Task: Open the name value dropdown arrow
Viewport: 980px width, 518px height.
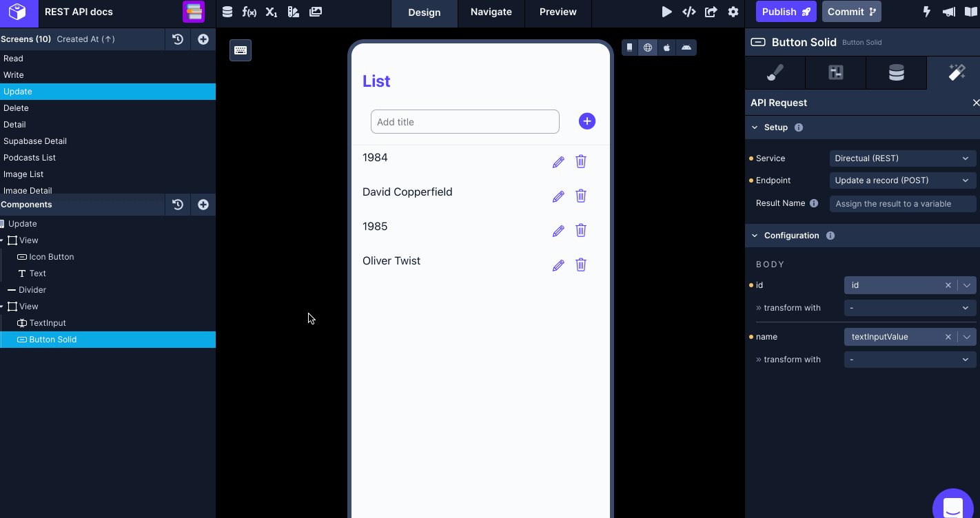Action: tap(967, 337)
